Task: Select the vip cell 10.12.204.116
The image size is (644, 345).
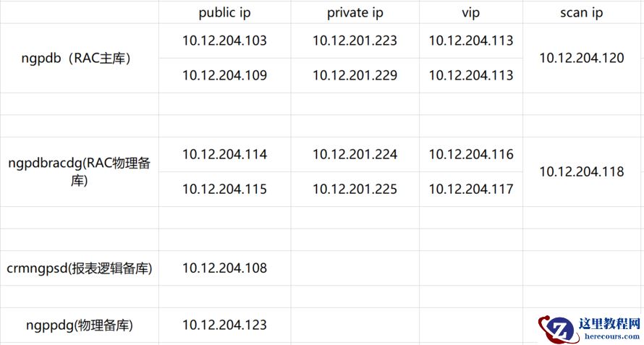Action: pyautogui.click(x=470, y=154)
